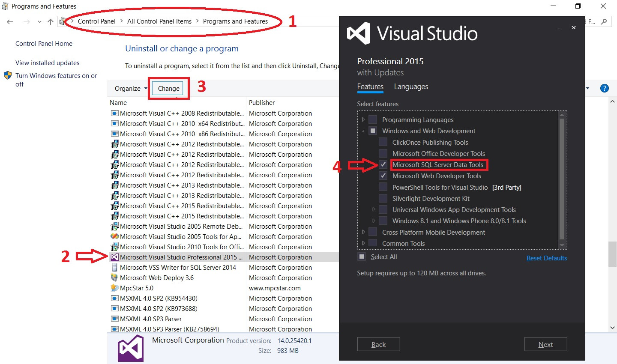Click Programs and Features title bar icon
Screen dimensions: 617x364
tap(5, 6)
